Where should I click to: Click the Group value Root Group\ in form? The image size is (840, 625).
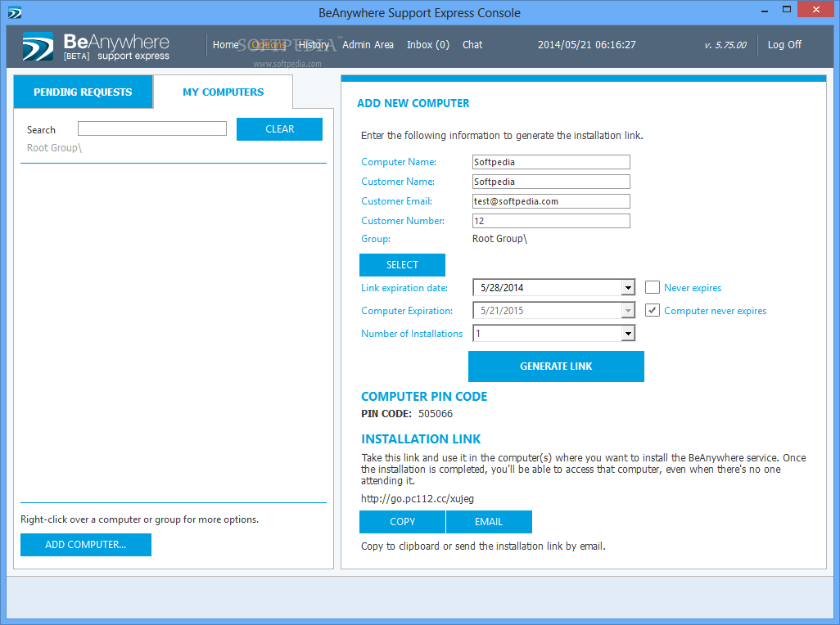[x=499, y=239]
